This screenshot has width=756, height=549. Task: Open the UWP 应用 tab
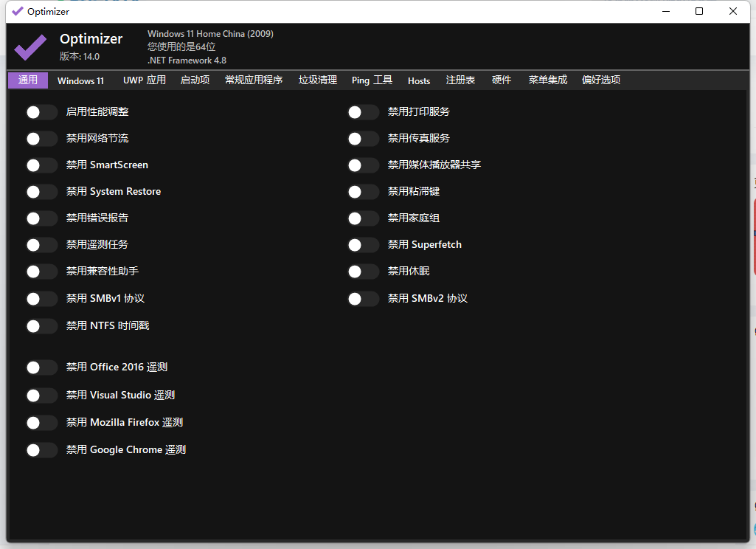[143, 80]
